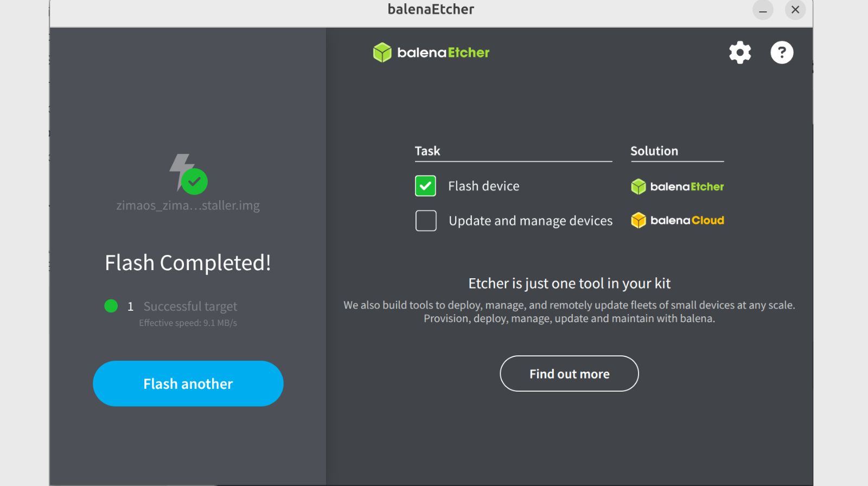The height and width of the screenshot is (486, 868).
Task: Minimize the balenaEtcher window
Action: [x=763, y=10]
